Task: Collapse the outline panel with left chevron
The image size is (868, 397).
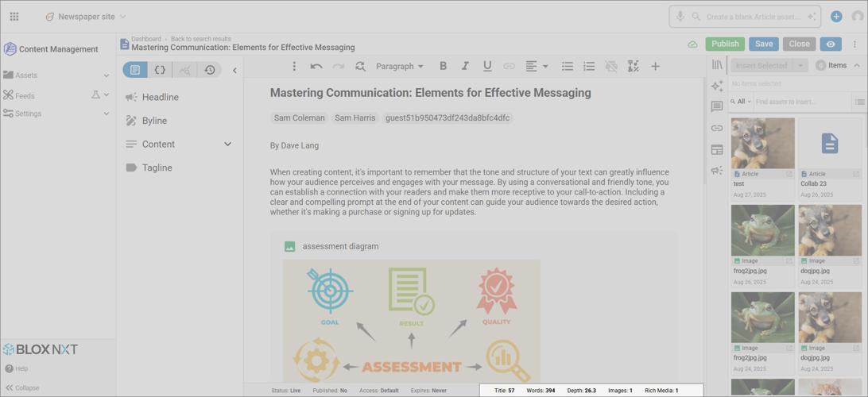Action: coord(234,70)
